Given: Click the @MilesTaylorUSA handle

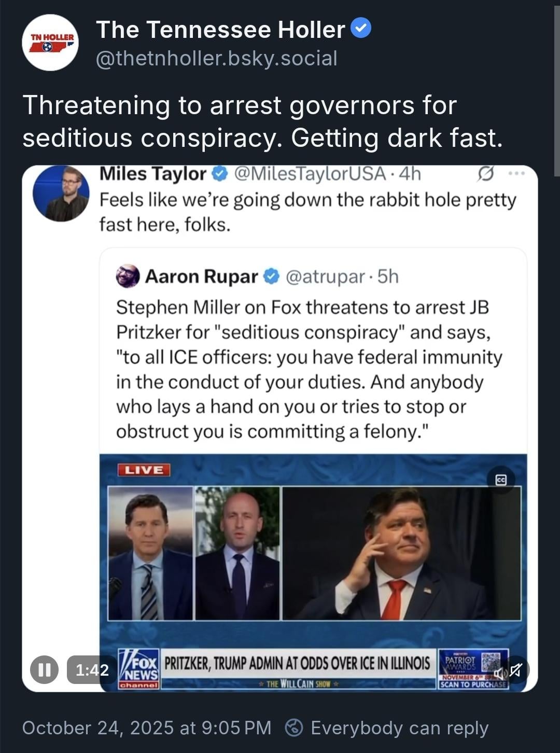Looking at the screenshot, I should coord(310,174).
